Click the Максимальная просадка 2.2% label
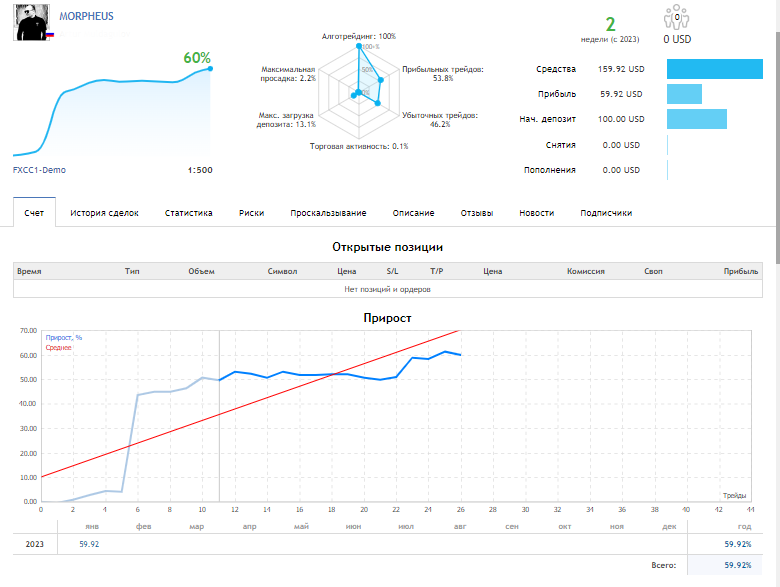 click(x=288, y=74)
